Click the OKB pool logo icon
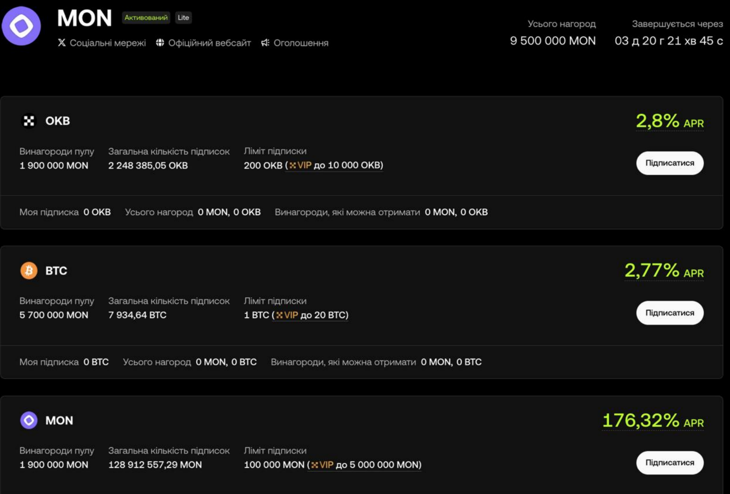Viewport: 730px width, 494px height. (x=29, y=121)
